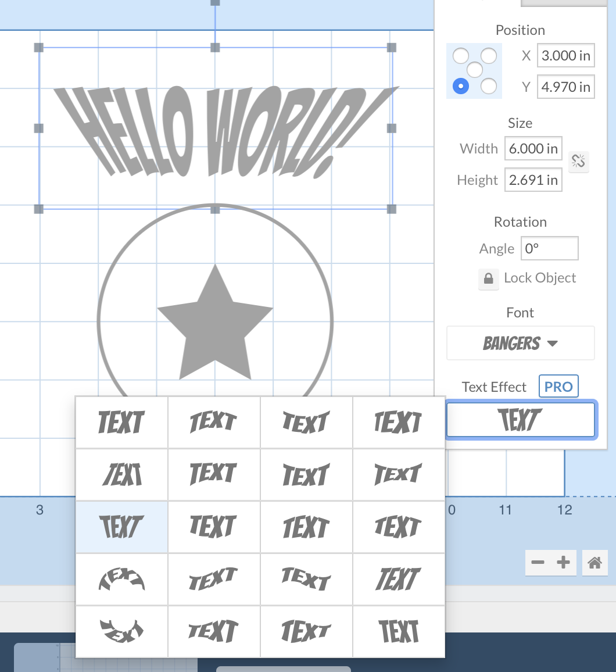Select effect in third row, third column

pyautogui.click(x=306, y=527)
